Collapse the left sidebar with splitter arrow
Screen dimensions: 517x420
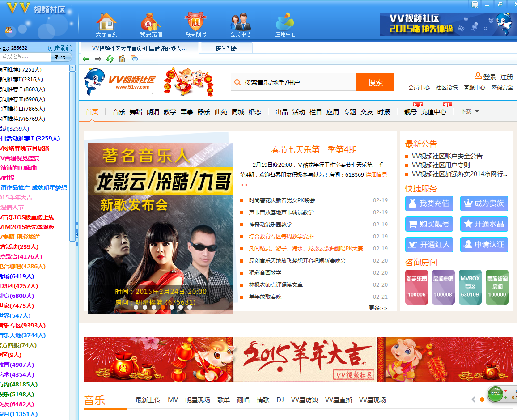pos(77,234)
